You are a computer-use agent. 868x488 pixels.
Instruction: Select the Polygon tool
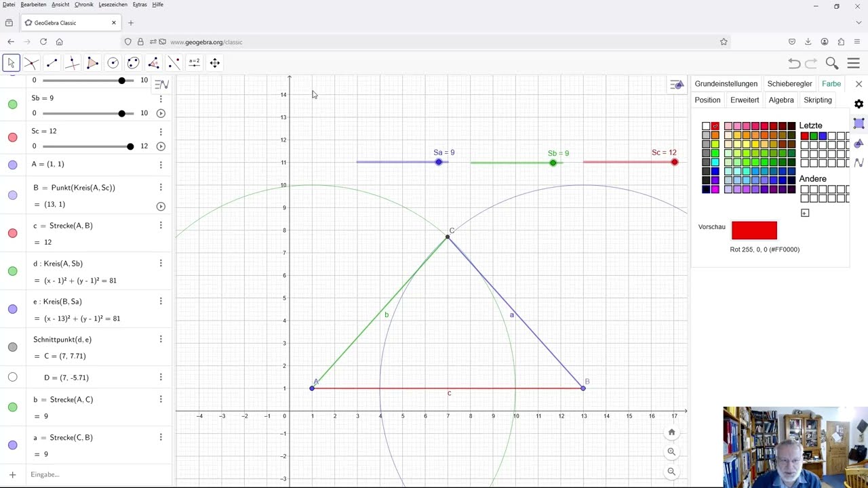click(x=92, y=63)
